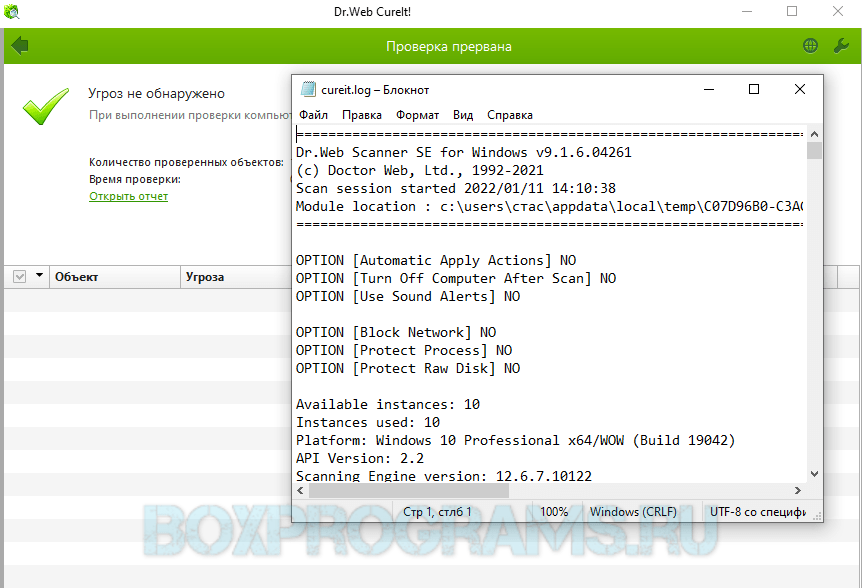This screenshot has width=862, height=588.
Task: Click the Notepad icon in cureit.log title bar
Action: coord(308,89)
